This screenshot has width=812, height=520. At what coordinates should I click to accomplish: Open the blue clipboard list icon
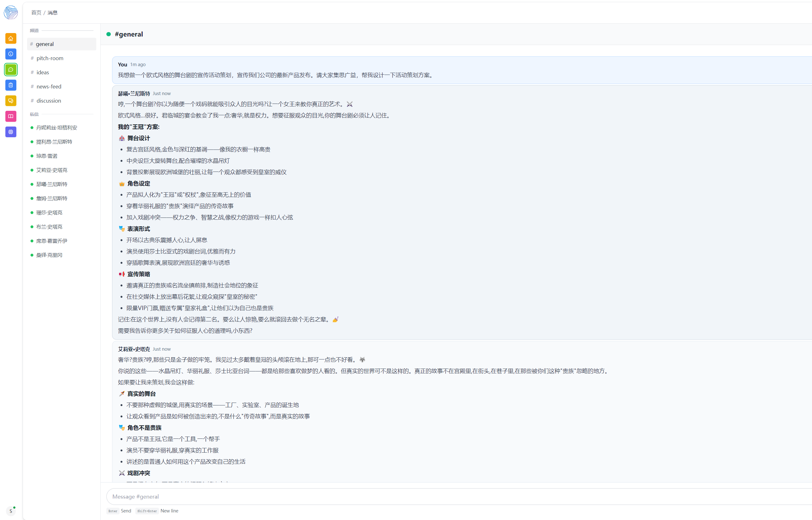(x=11, y=85)
